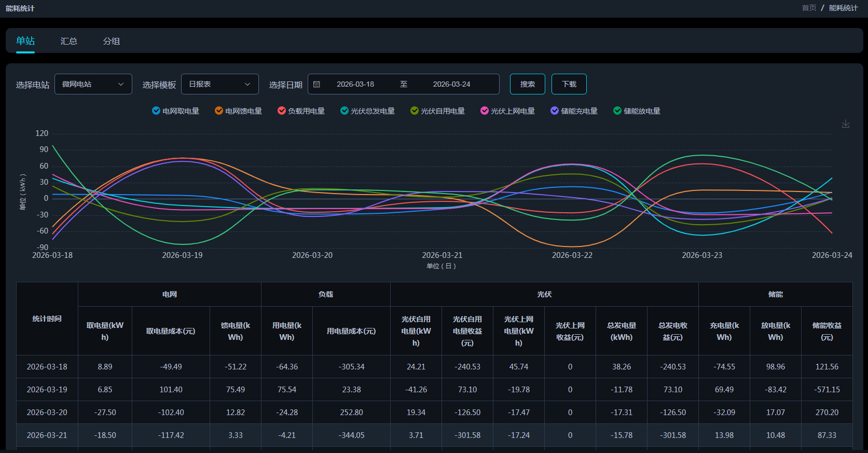The width and height of the screenshot is (868, 453).
Task: Select the 2026-03-21 row date cell
Action: pyautogui.click(x=47, y=435)
